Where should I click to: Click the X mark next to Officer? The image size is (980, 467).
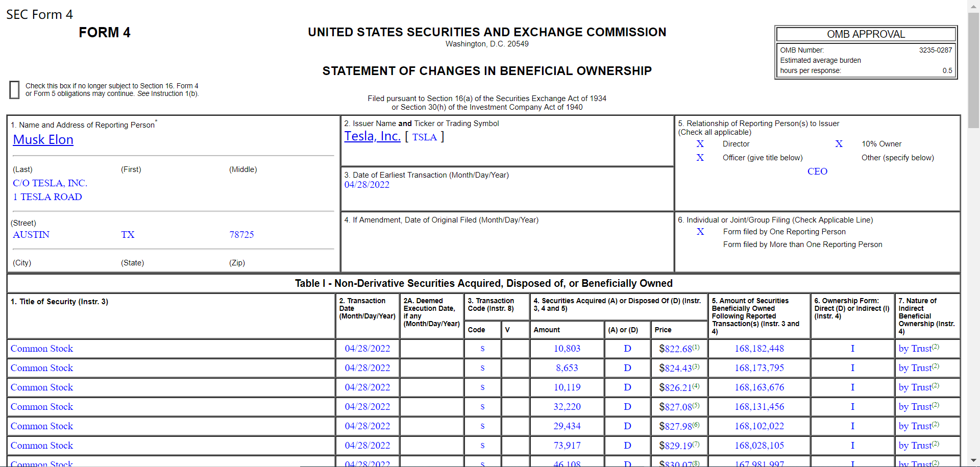pos(700,158)
